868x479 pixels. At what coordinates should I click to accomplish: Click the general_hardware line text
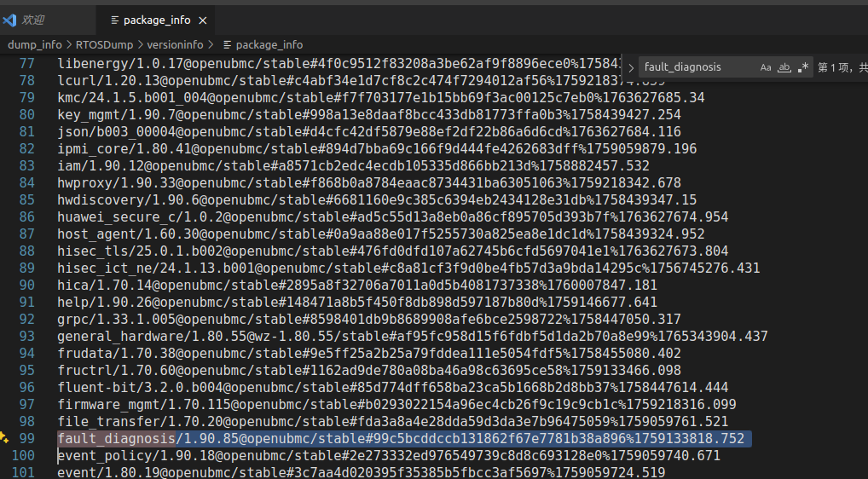click(413, 337)
